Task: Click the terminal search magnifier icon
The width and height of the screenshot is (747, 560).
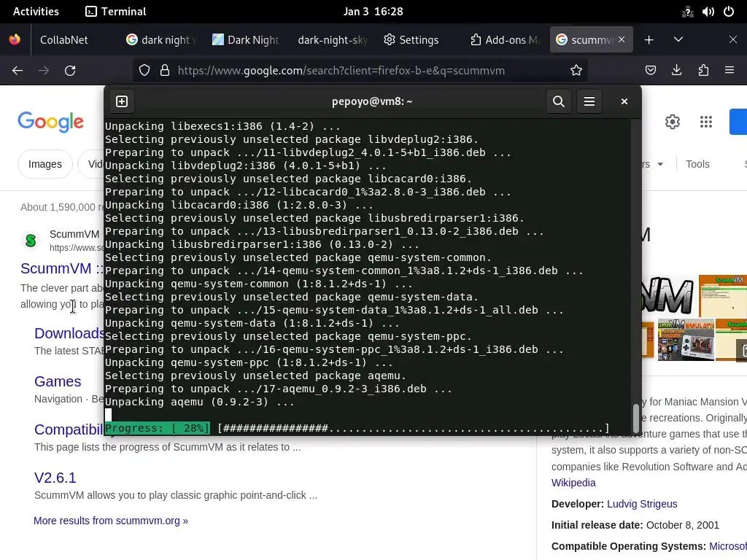Action: coord(558,101)
